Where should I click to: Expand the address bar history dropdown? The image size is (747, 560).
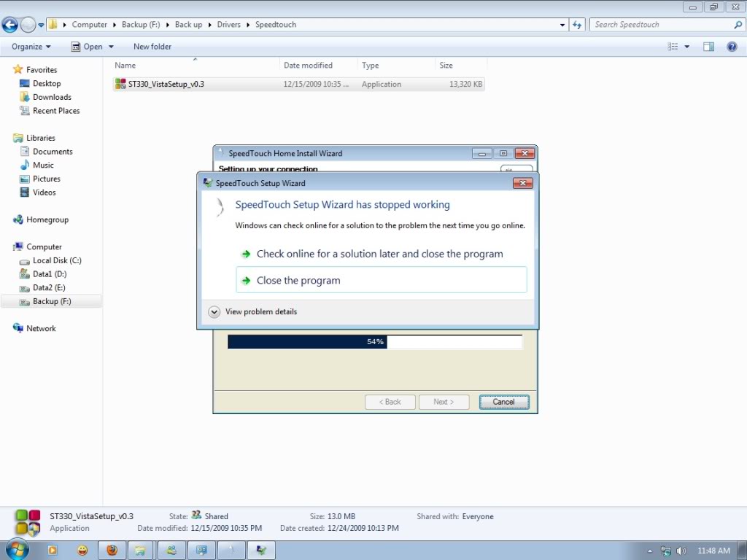coord(562,25)
